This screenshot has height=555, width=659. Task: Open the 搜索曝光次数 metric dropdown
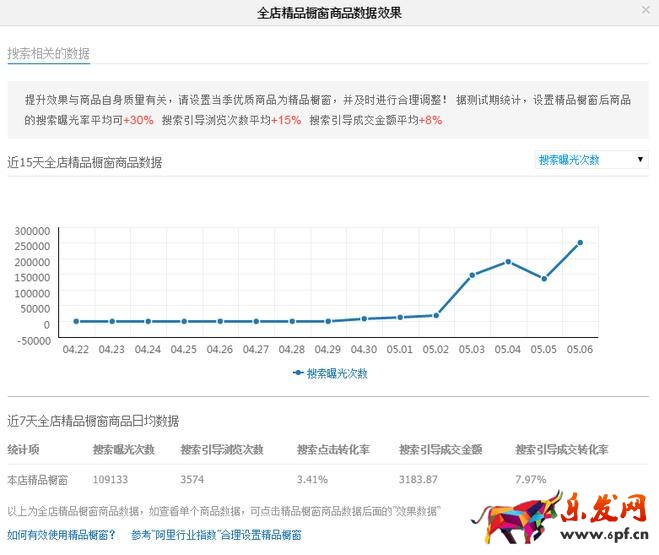coord(592,160)
